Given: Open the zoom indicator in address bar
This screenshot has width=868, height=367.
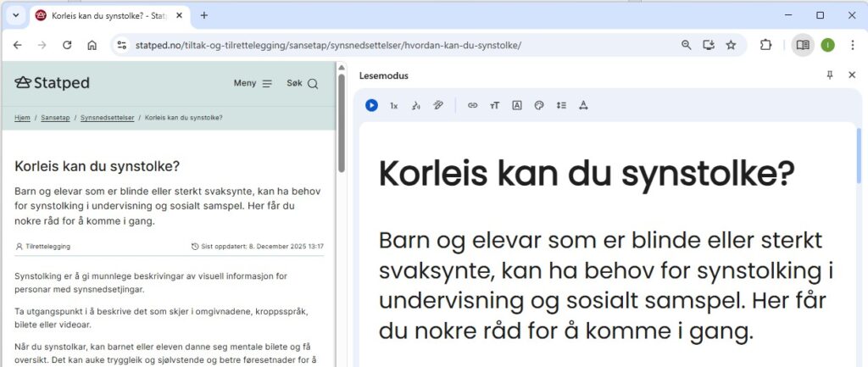Looking at the screenshot, I should coord(687,46).
